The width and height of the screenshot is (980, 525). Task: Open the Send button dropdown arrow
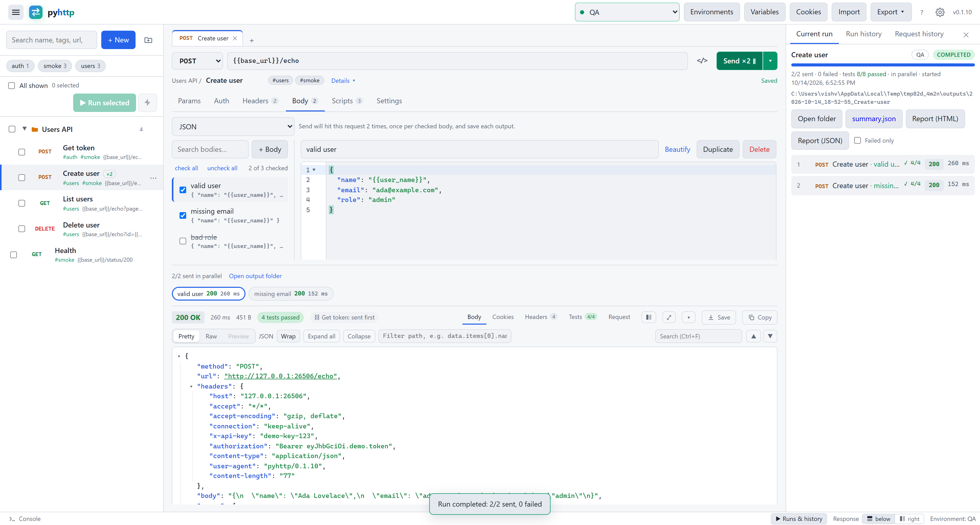tap(770, 61)
